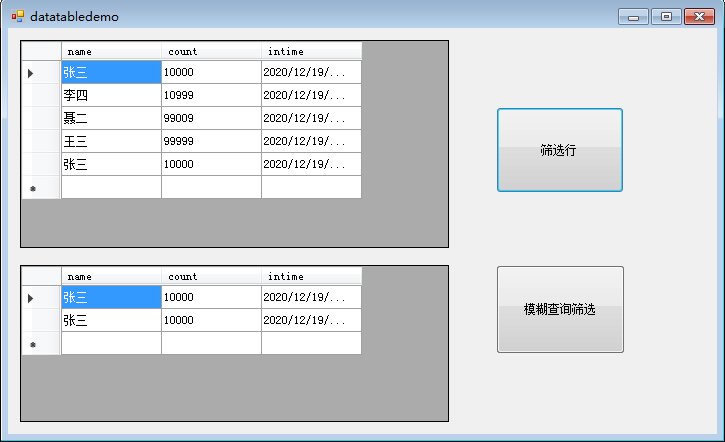Select intime cell of 王三 row
Screen dimensions: 725x442
[311, 141]
